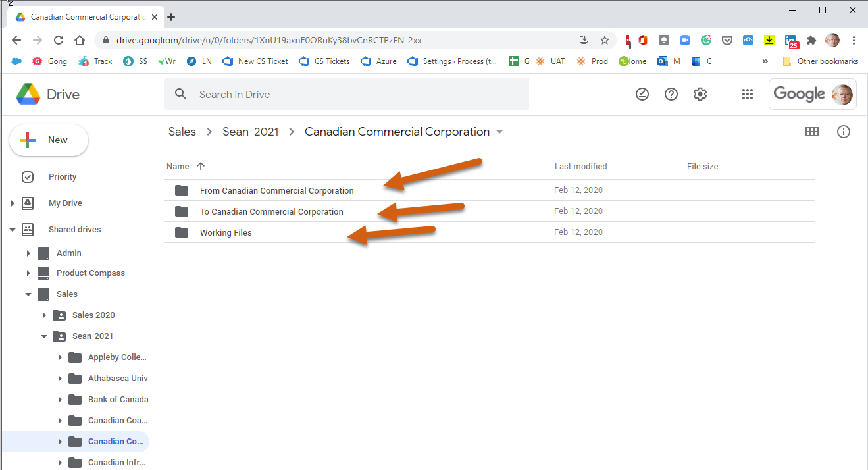Image resolution: width=868 pixels, height=470 pixels.
Task: Click the Drive help question mark icon
Action: [x=671, y=94]
